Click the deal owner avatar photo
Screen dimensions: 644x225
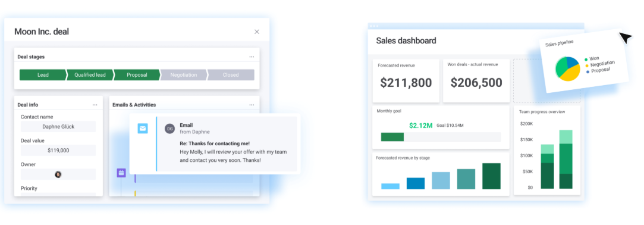click(58, 174)
